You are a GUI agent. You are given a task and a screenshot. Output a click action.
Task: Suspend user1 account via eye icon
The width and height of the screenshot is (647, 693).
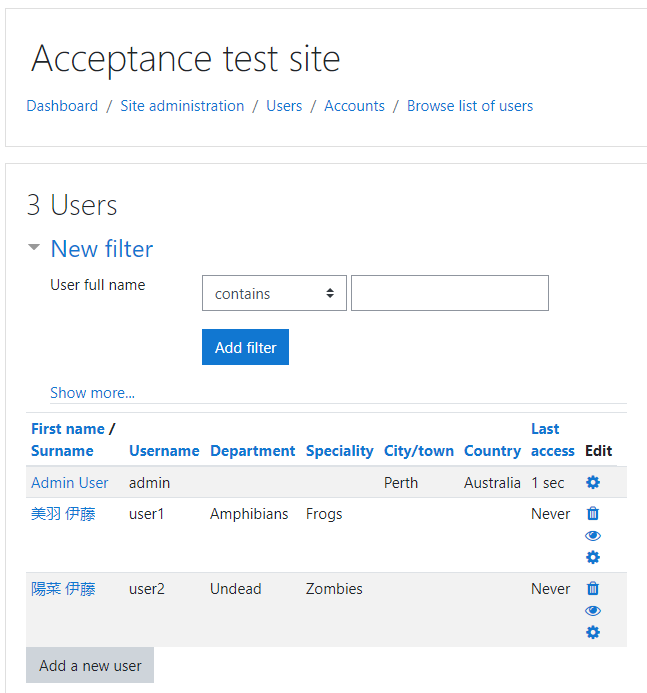click(x=593, y=536)
